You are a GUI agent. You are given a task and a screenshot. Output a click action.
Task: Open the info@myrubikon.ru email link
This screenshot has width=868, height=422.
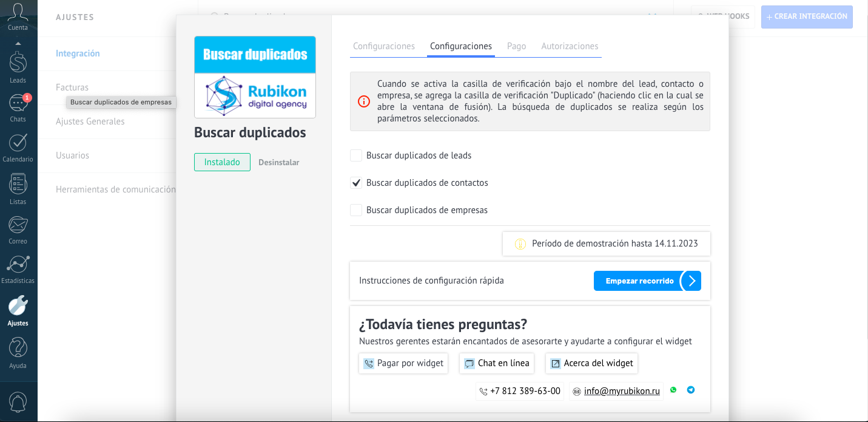point(622,391)
